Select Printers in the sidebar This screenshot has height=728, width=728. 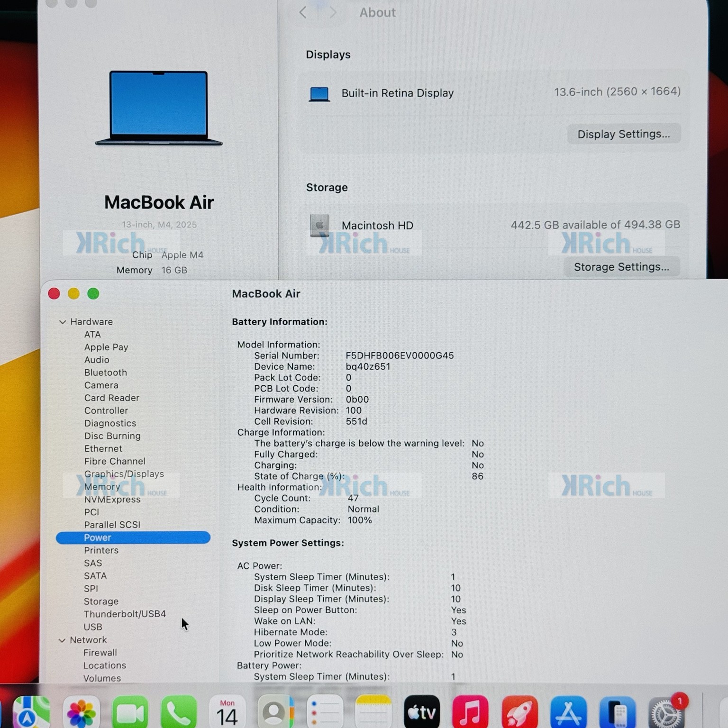pos(101,550)
